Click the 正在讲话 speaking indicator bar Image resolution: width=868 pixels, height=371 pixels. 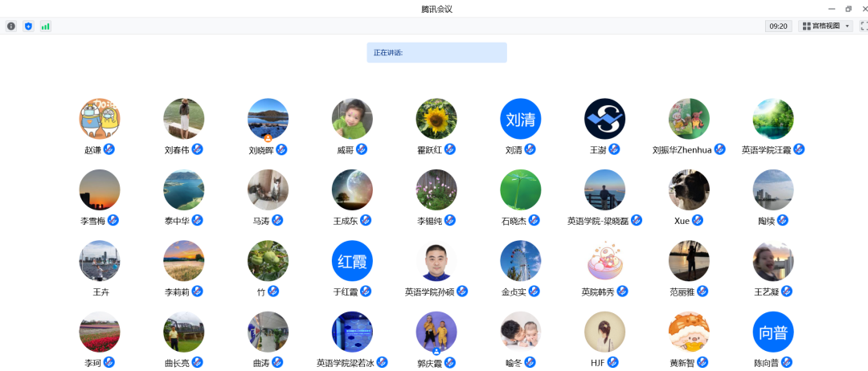pos(436,53)
